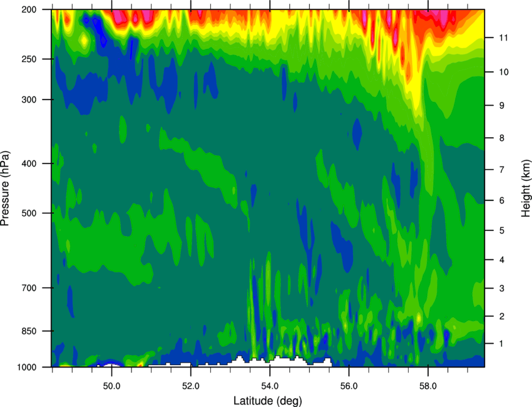Click the Latitude (deg) axis title
The height and width of the screenshot is (407, 532).
[x=268, y=401]
